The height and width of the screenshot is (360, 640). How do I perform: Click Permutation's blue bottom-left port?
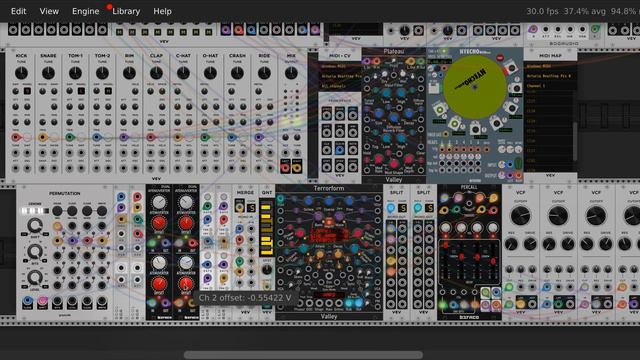click(27, 301)
